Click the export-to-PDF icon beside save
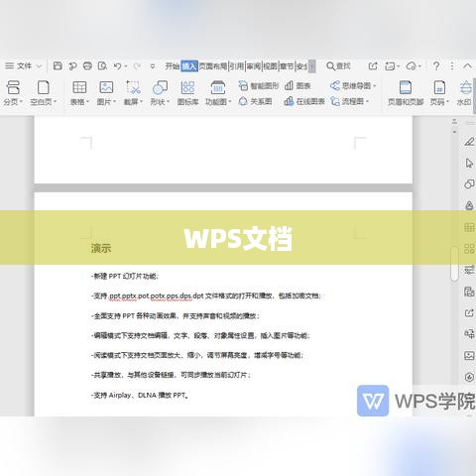 click(72, 66)
